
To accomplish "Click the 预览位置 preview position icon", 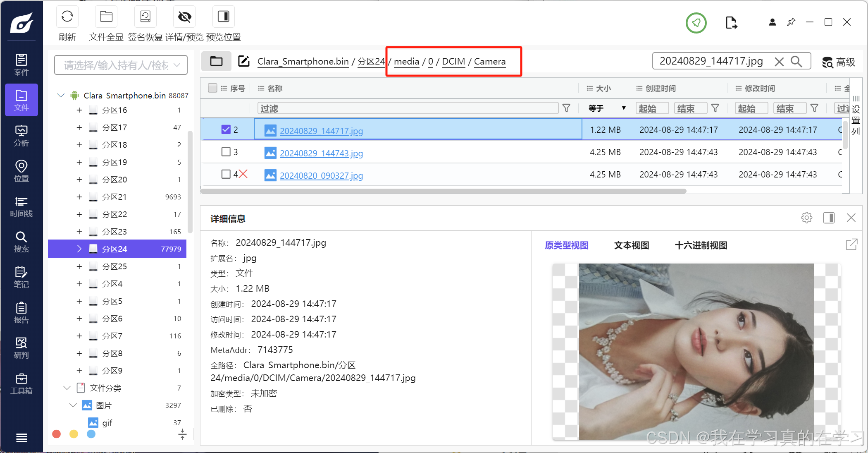I will point(223,17).
